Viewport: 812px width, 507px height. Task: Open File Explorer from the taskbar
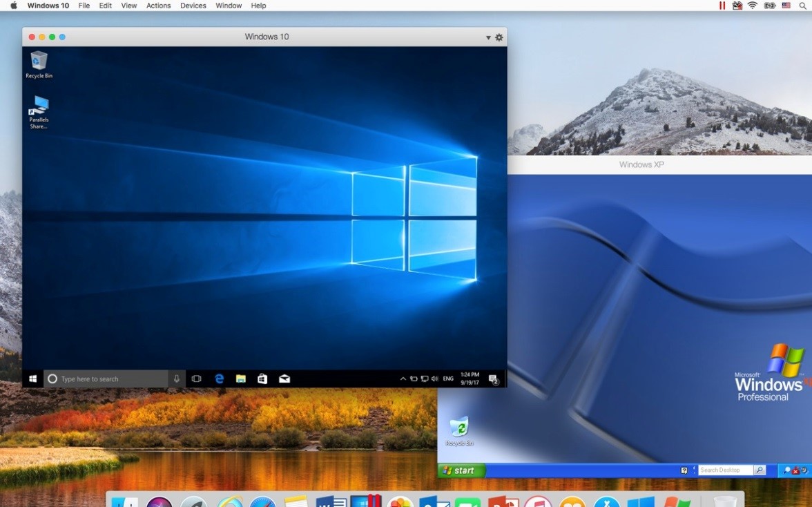241,379
